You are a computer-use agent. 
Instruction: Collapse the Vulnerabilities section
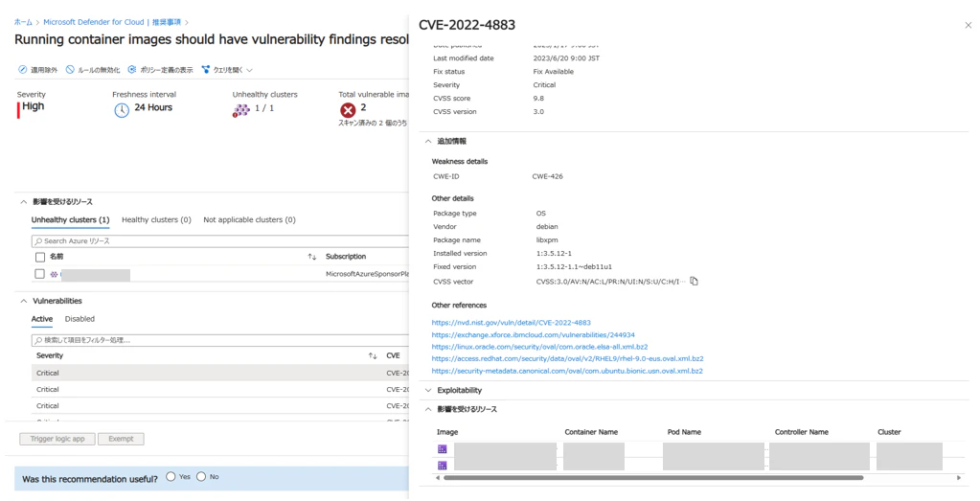click(x=24, y=301)
